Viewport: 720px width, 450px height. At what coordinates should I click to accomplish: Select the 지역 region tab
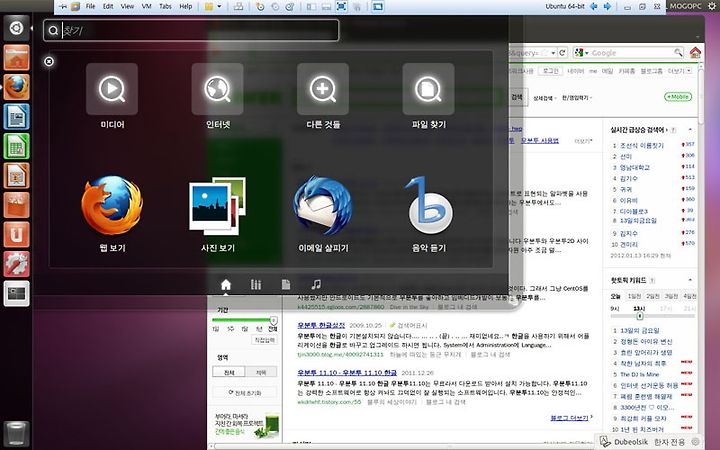click(x=261, y=372)
